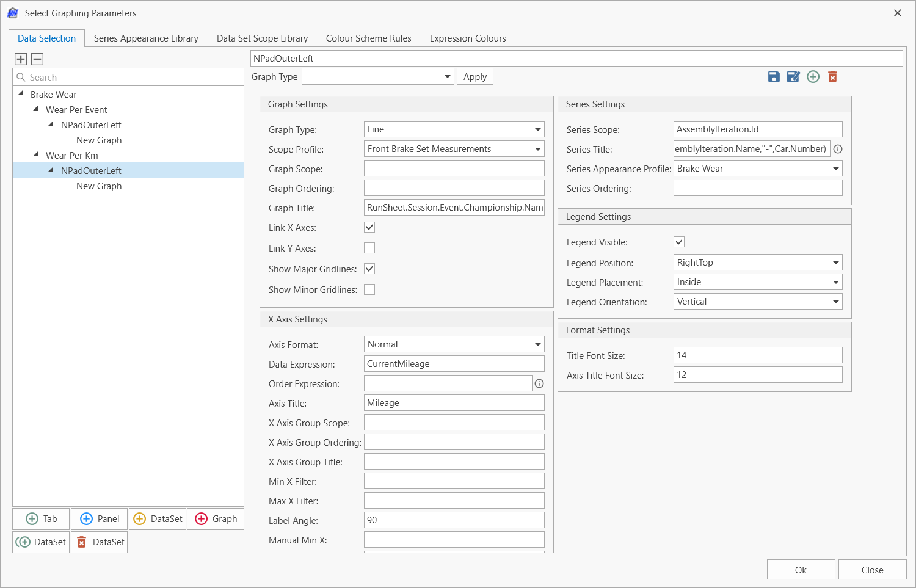Open the Colour Scheme Rules tab

368,38
